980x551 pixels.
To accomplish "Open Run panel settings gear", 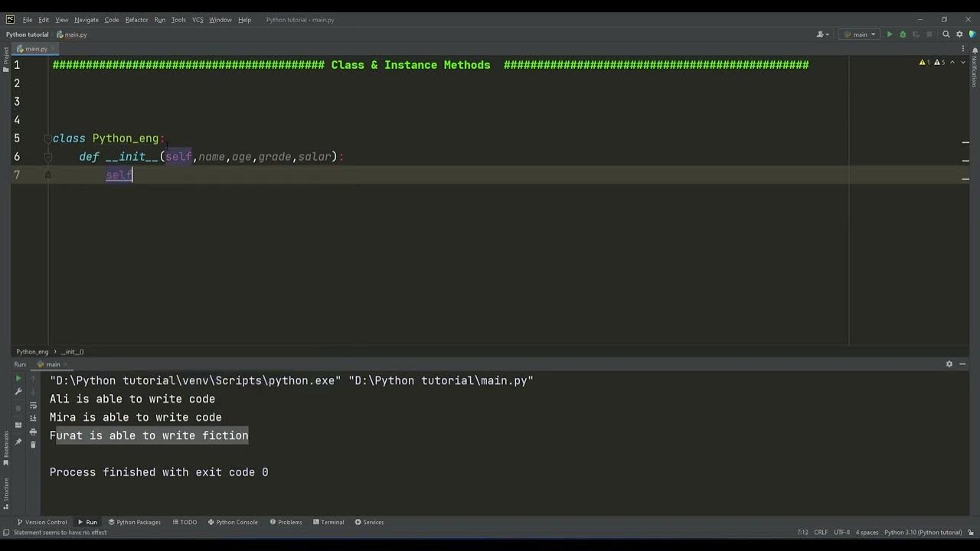I will pos(949,364).
